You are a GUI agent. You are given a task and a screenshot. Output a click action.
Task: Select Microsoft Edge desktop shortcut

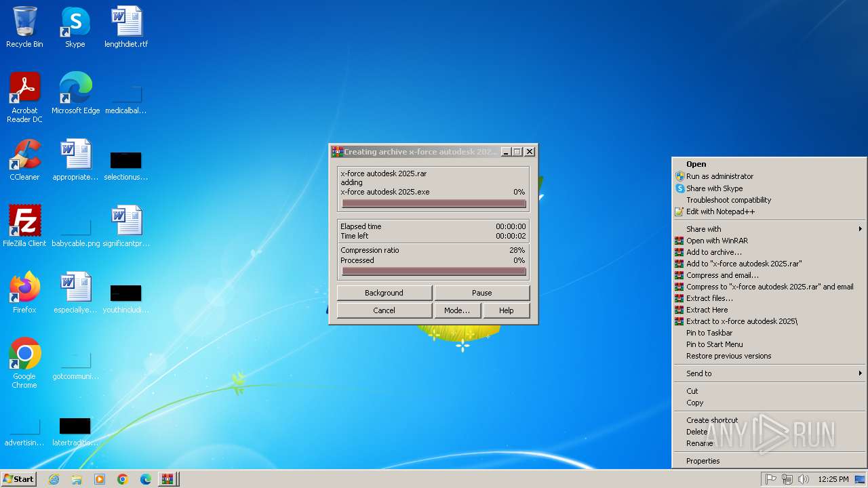(75, 94)
